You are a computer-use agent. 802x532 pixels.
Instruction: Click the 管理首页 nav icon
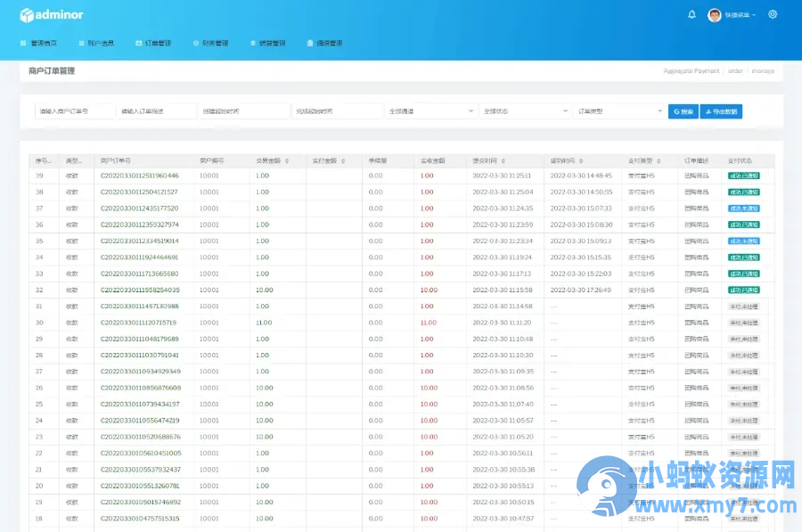point(23,43)
